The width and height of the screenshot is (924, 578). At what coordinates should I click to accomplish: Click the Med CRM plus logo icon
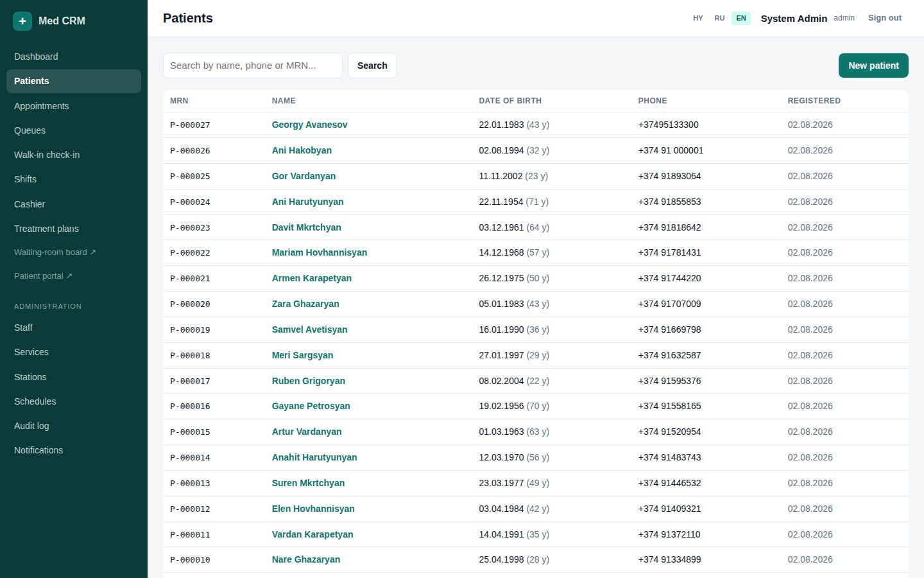pos(22,21)
